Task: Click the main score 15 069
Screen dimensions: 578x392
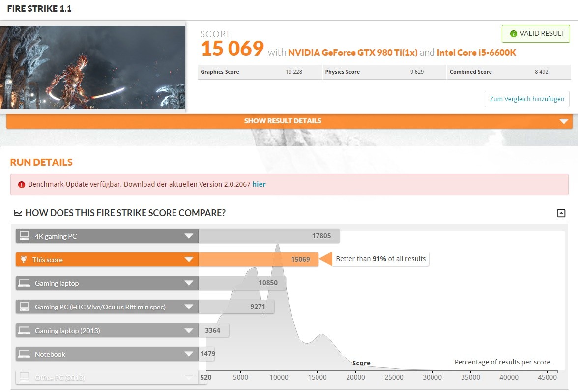Action: (x=232, y=49)
